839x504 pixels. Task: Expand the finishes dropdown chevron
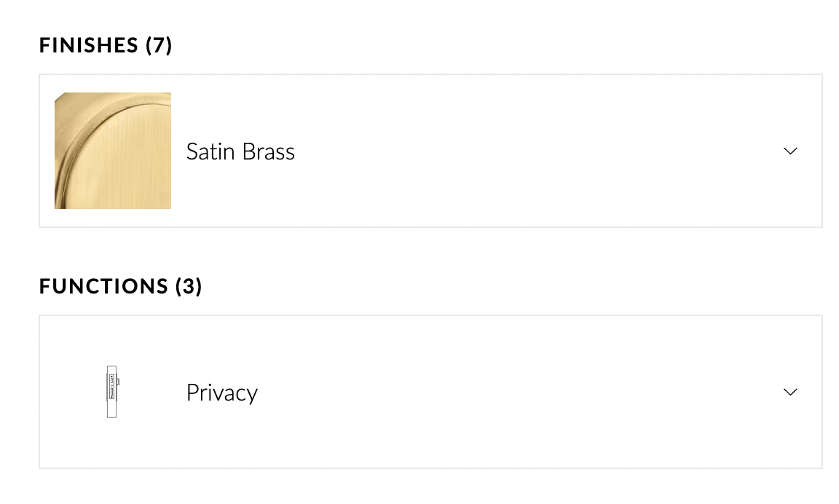coord(790,151)
